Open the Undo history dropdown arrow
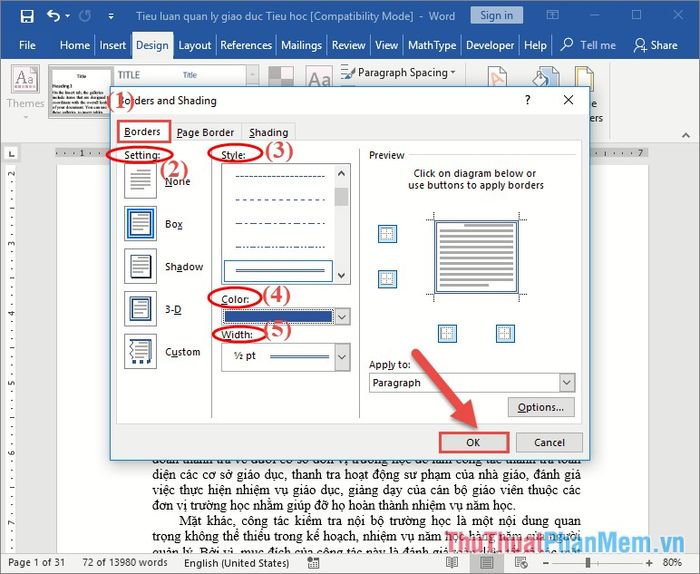700x574 pixels. (68, 16)
